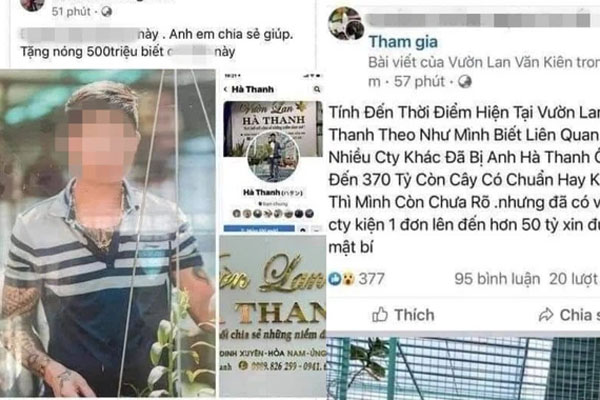600x400 pixels.
Task: Tap the back arrow beside Hà Thanh
Action: (226, 89)
